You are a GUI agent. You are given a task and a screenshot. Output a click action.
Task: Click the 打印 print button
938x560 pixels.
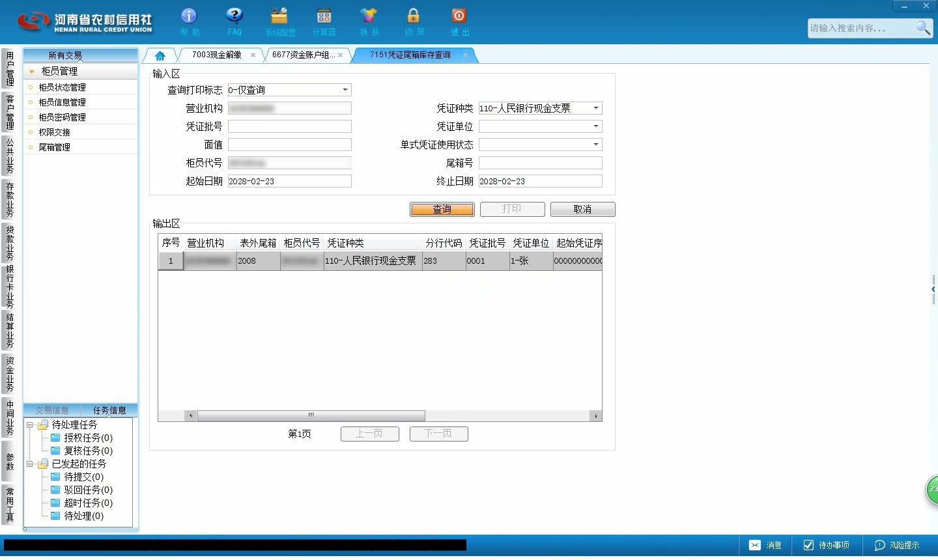point(512,209)
